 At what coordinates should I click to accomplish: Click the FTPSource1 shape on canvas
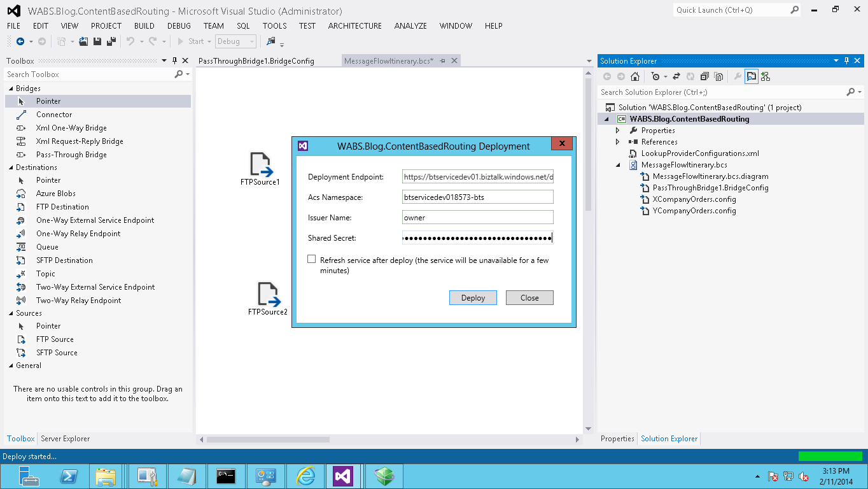point(262,169)
